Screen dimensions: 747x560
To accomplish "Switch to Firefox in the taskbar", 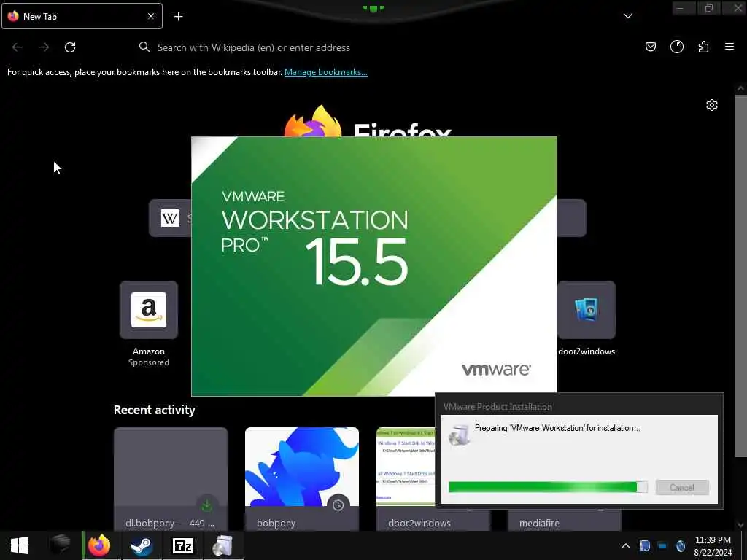I will 99,545.
